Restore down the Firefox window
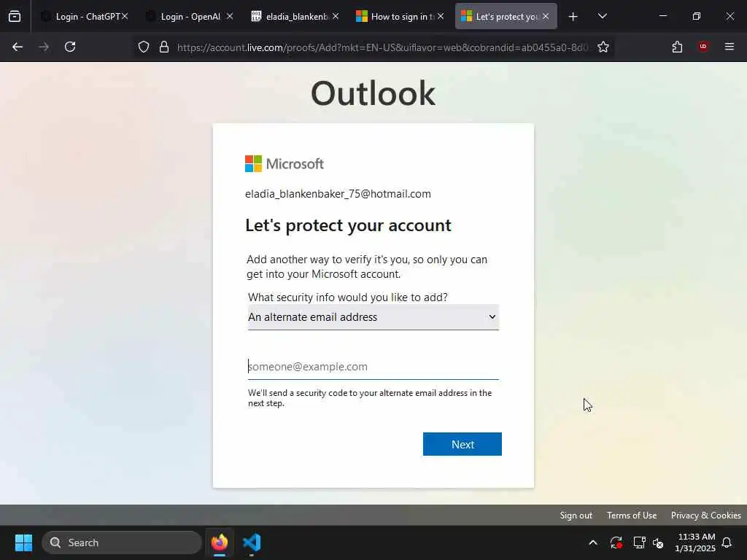This screenshot has width=747, height=560. coord(696,16)
